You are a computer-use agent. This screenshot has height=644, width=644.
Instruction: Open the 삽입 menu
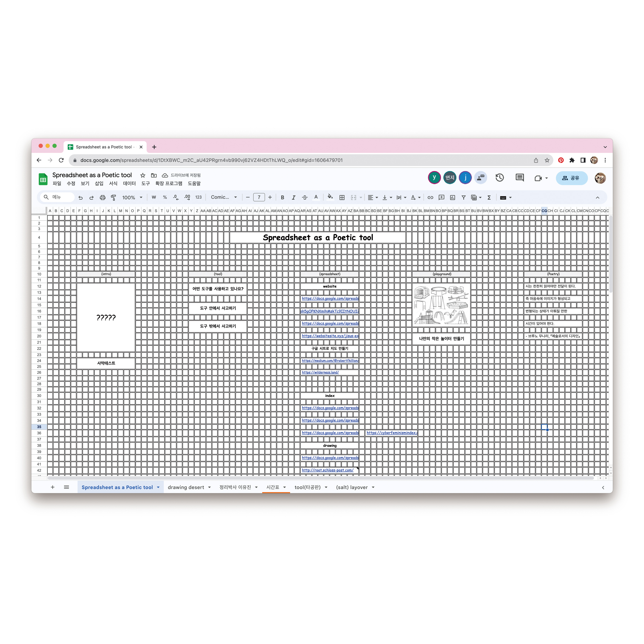tap(99, 183)
